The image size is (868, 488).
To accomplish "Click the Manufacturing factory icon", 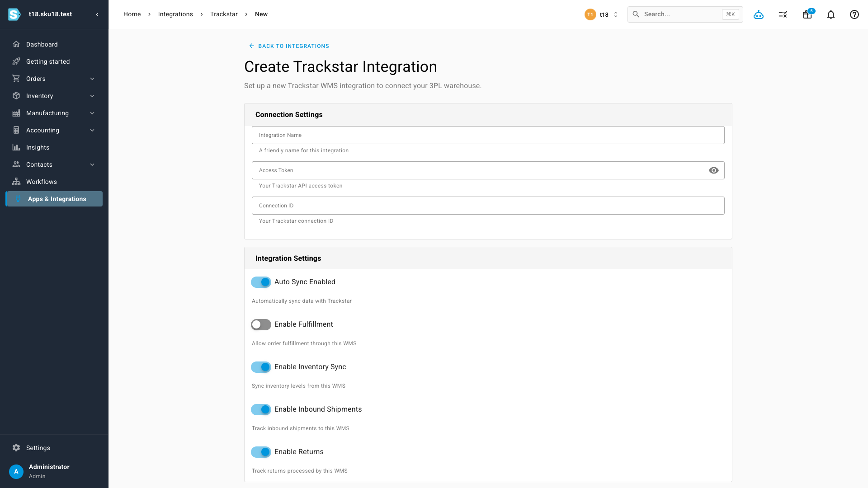I will tap(16, 113).
